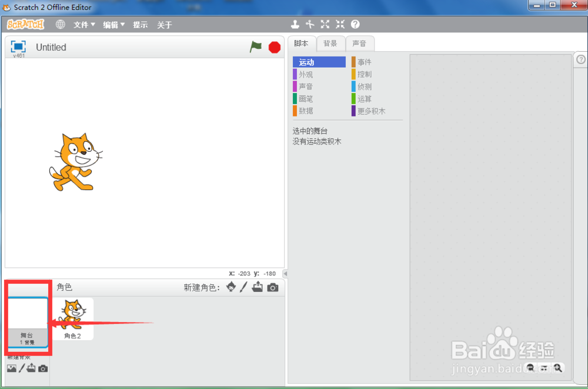Screen dimensions: 588x389
Task: Paint a new backdrop
Action: click(22, 368)
